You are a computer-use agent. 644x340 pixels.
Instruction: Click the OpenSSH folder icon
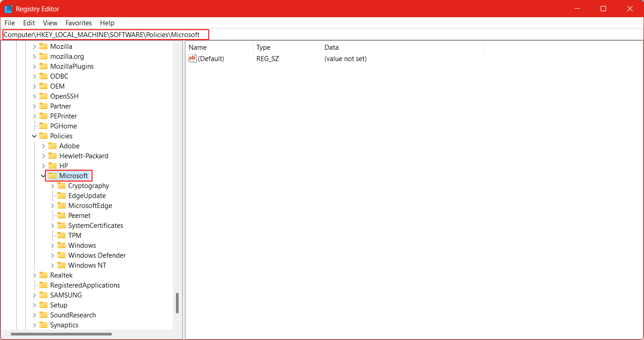click(43, 96)
